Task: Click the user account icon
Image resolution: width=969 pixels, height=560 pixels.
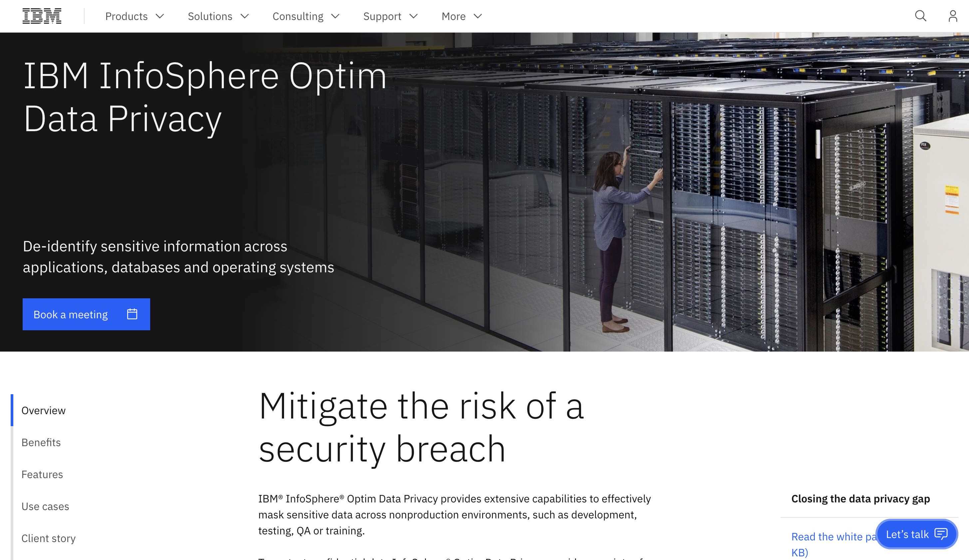Action: 953,16
